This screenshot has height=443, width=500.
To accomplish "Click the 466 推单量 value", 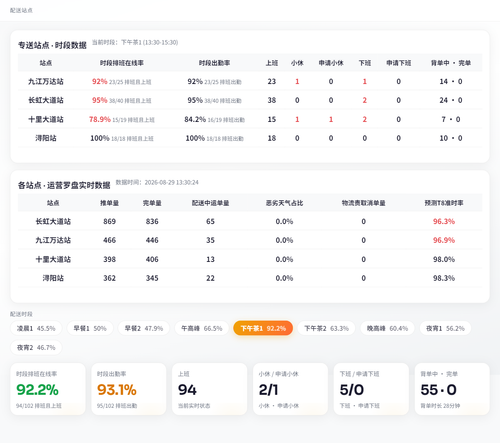I will coord(109,240).
